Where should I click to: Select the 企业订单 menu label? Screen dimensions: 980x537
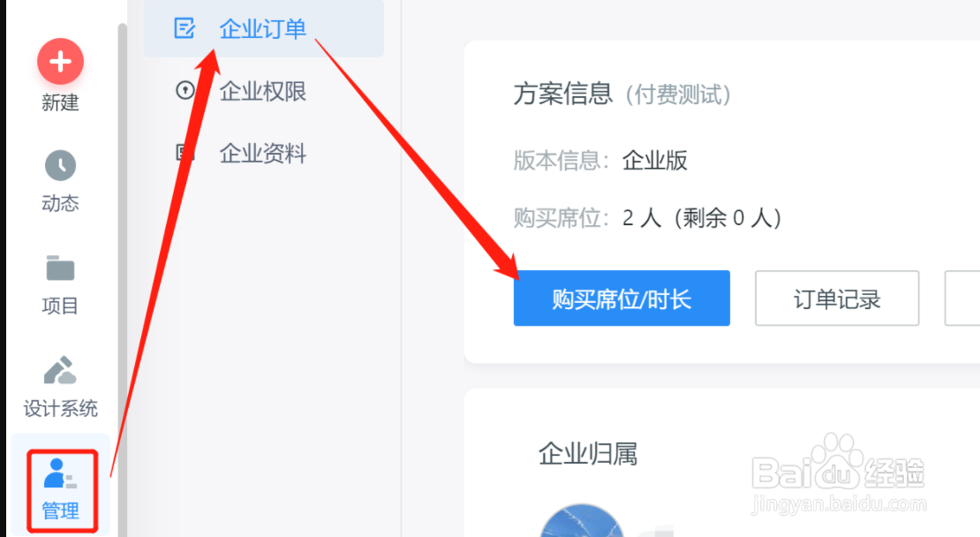pyautogui.click(x=262, y=29)
